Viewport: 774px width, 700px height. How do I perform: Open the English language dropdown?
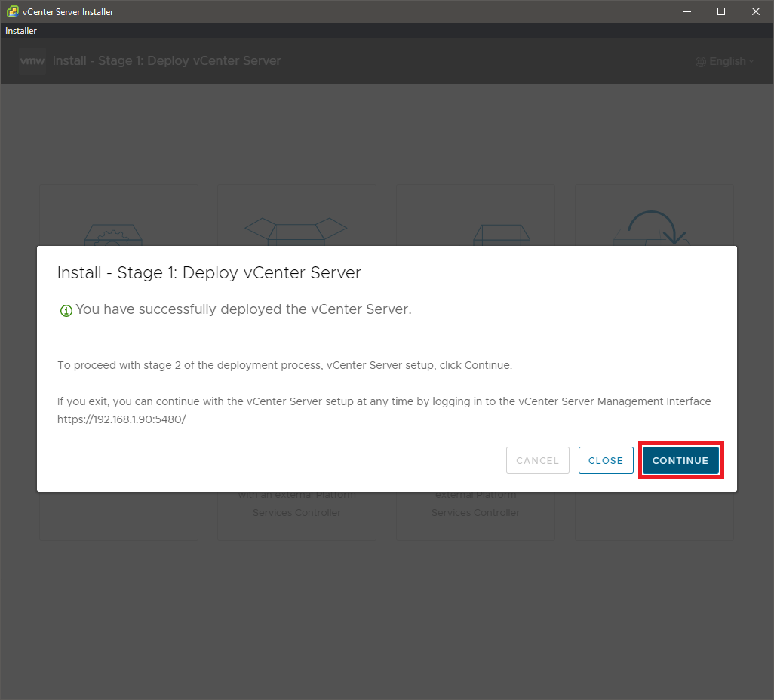coord(726,61)
